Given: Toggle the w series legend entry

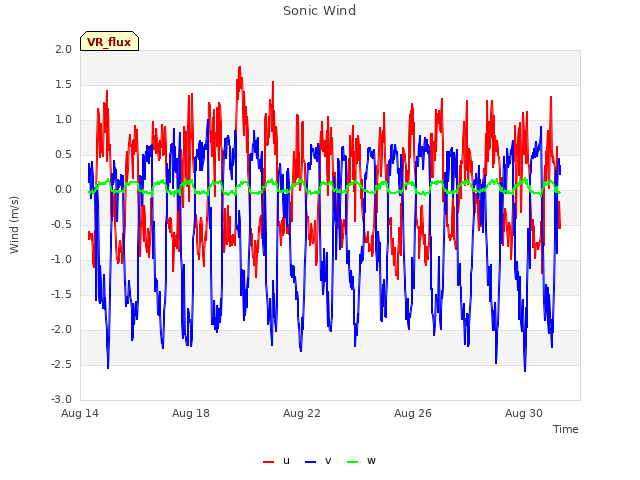Looking at the screenshot, I should (x=361, y=461).
